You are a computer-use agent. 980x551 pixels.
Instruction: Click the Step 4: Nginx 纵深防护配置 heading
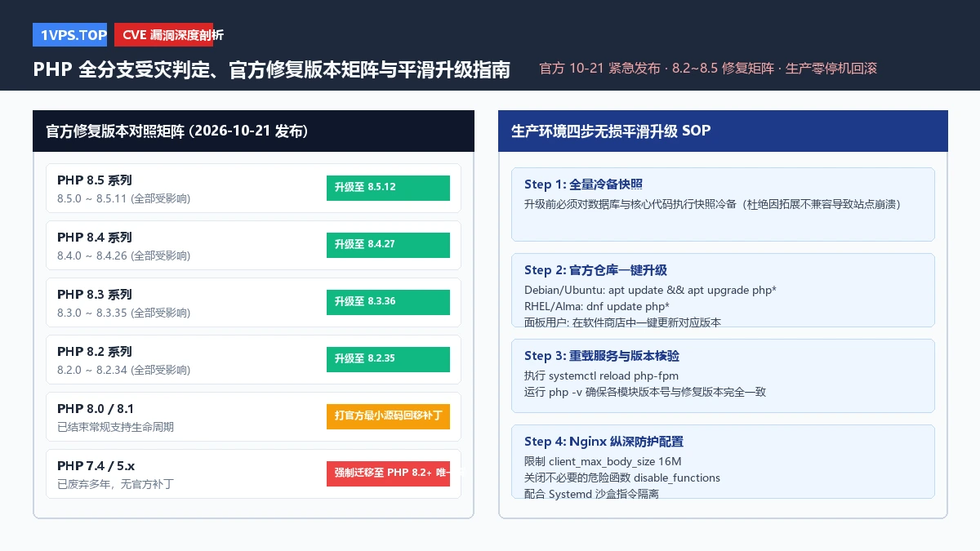pos(604,442)
